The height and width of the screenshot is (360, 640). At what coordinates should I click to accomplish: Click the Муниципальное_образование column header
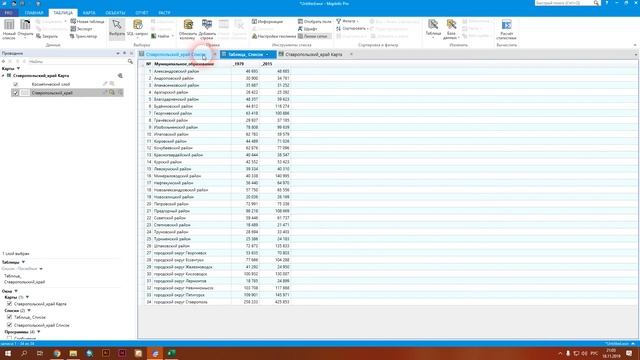pyautogui.click(x=192, y=64)
